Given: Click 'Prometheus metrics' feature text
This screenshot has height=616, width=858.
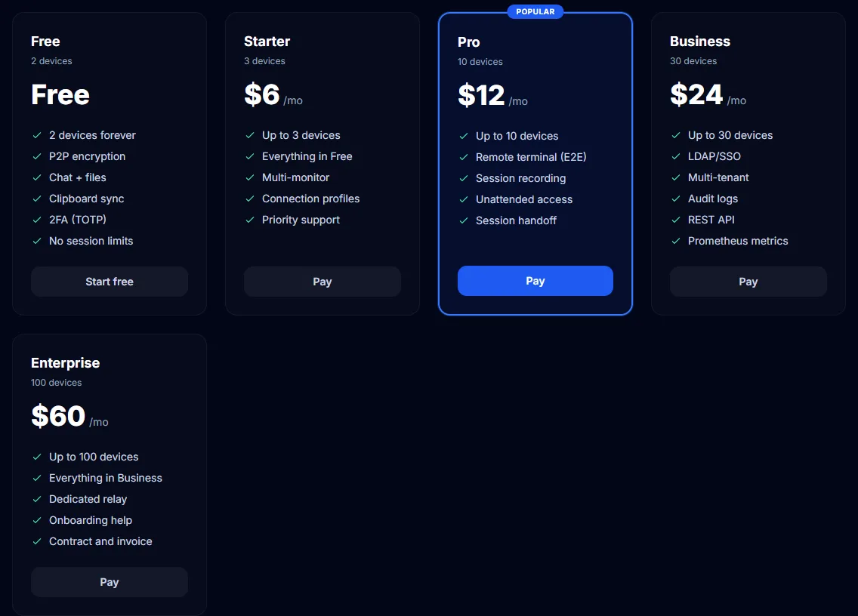Looking at the screenshot, I should pyautogui.click(x=738, y=241).
